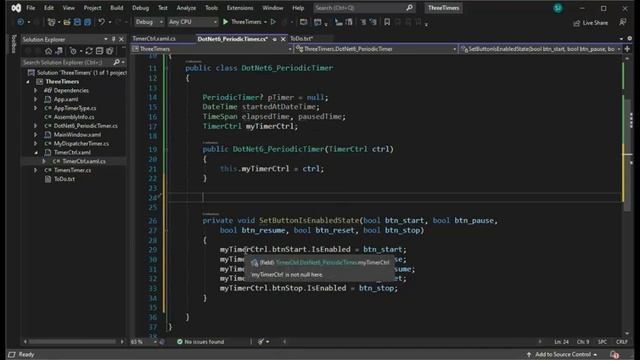Open the Extensions menu
Screen dimensions: 640x360
pos(240,8)
